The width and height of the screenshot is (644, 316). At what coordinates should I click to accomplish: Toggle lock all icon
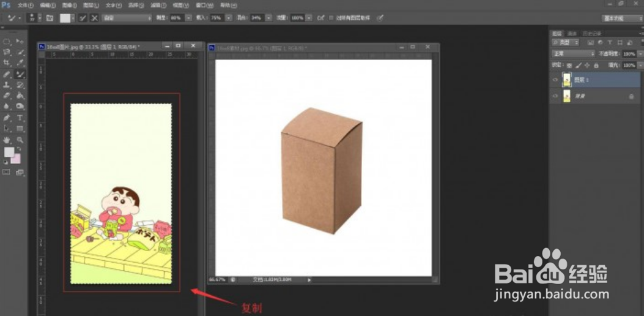point(596,66)
